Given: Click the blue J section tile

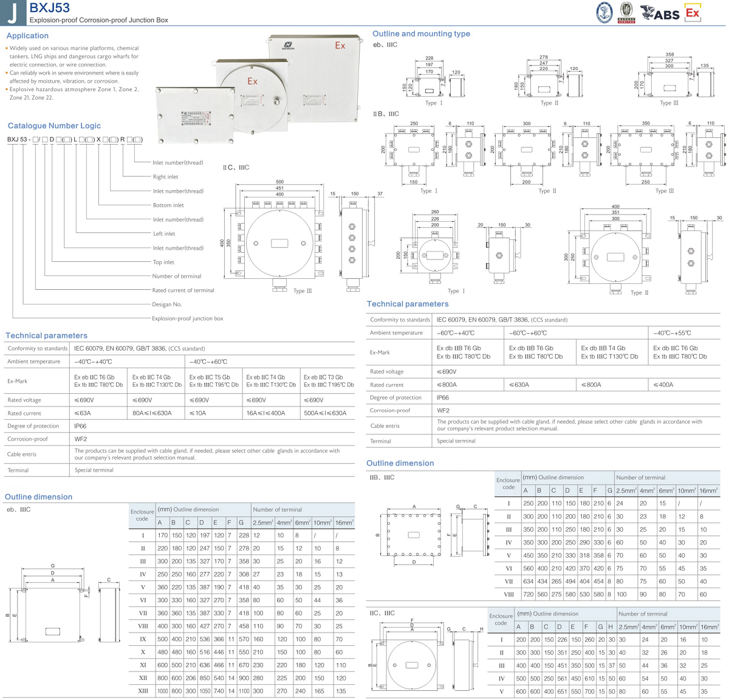Looking at the screenshot, I should click(13, 12).
